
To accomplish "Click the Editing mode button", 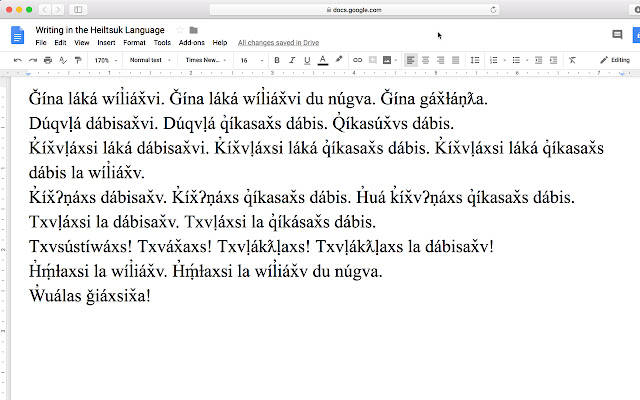I will point(615,60).
